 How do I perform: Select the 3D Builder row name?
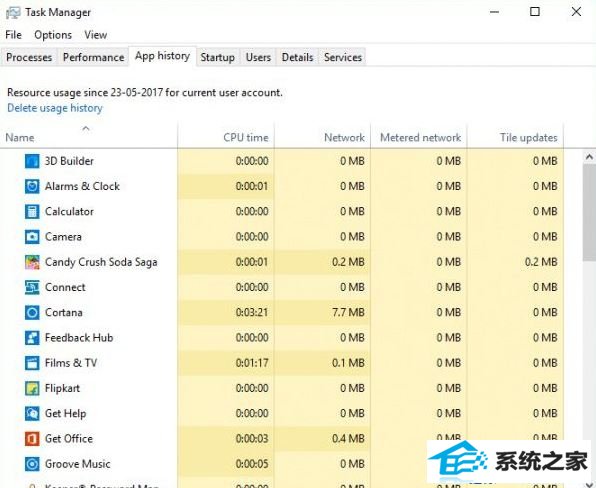(69, 161)
